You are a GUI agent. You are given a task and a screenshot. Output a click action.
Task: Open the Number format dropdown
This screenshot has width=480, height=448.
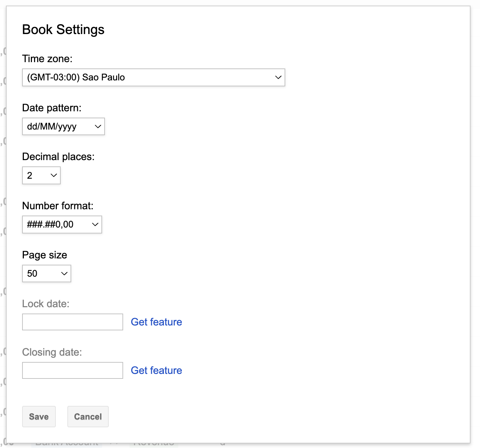tap(62, 224)
